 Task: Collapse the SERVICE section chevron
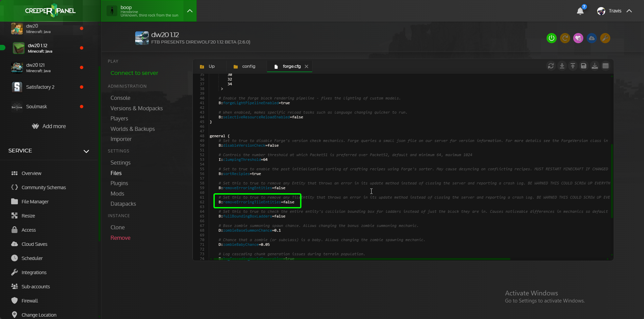(x=86, y=151)
